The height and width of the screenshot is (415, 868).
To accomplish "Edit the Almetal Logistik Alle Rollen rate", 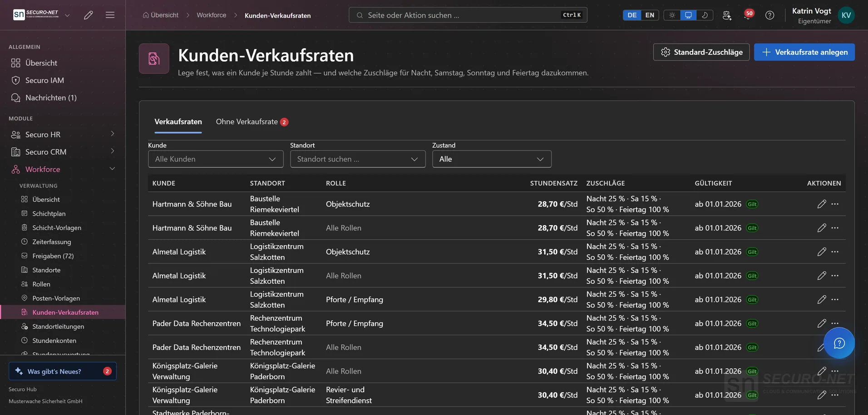I will tap(822, 276).
